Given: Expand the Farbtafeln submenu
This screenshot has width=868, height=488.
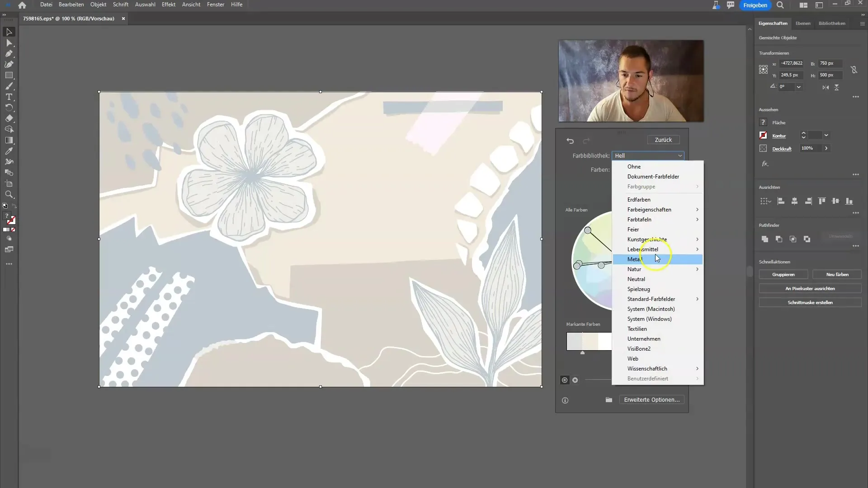Looking at the screenshot, I should [x=658, y=220].
